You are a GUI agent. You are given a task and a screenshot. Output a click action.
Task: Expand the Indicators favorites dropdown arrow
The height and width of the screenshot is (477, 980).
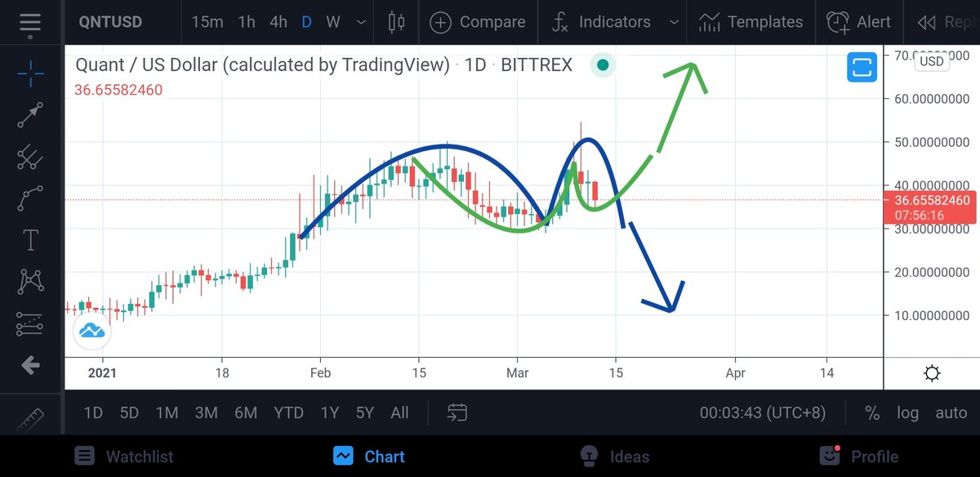pyautogui.click(x=674, y=22)
